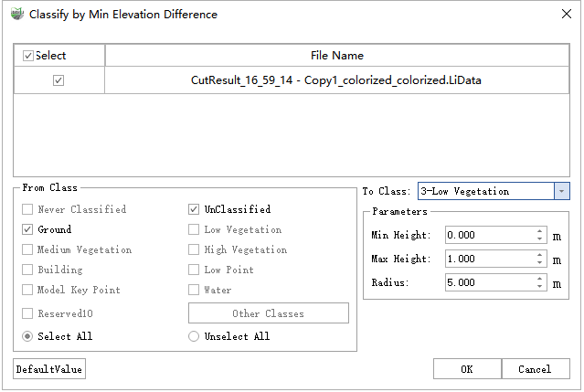The width and height of the screenshot is (584, 392).
Task: Choose the Select All radio button
Action: click(27, 336)
